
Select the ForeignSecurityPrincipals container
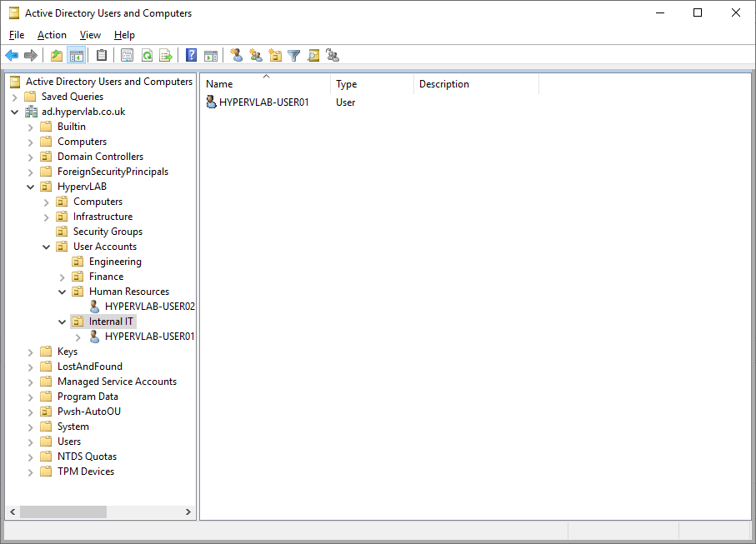coord(113,172)
